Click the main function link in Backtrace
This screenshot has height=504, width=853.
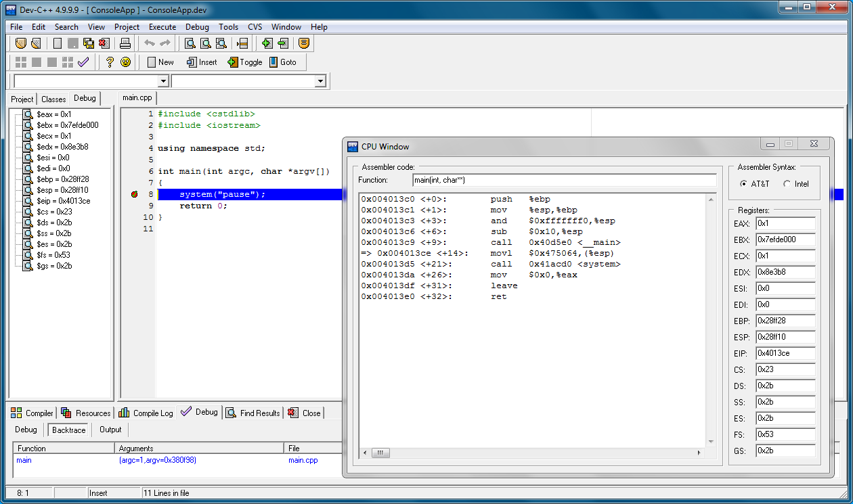24,460
